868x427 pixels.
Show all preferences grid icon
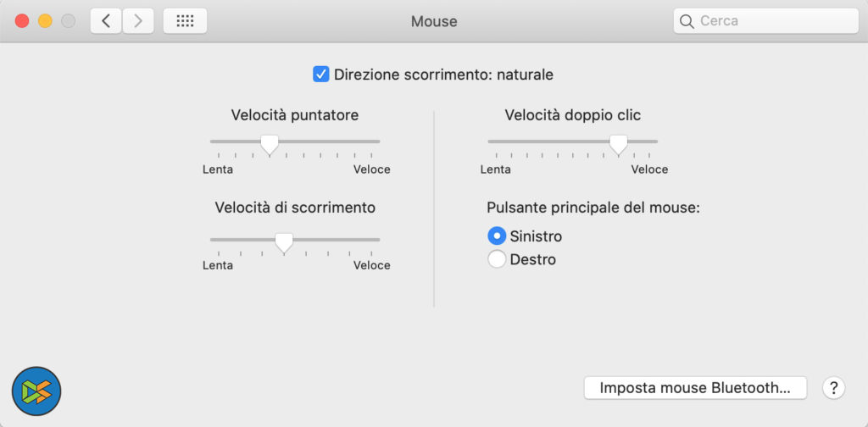[x=185, y=21]
